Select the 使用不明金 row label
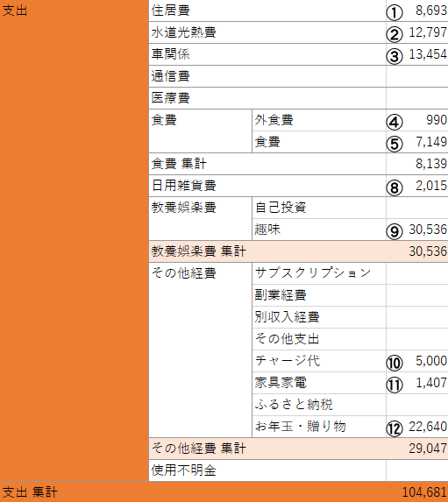The image size is (448, 502). [x=267, y=470]
